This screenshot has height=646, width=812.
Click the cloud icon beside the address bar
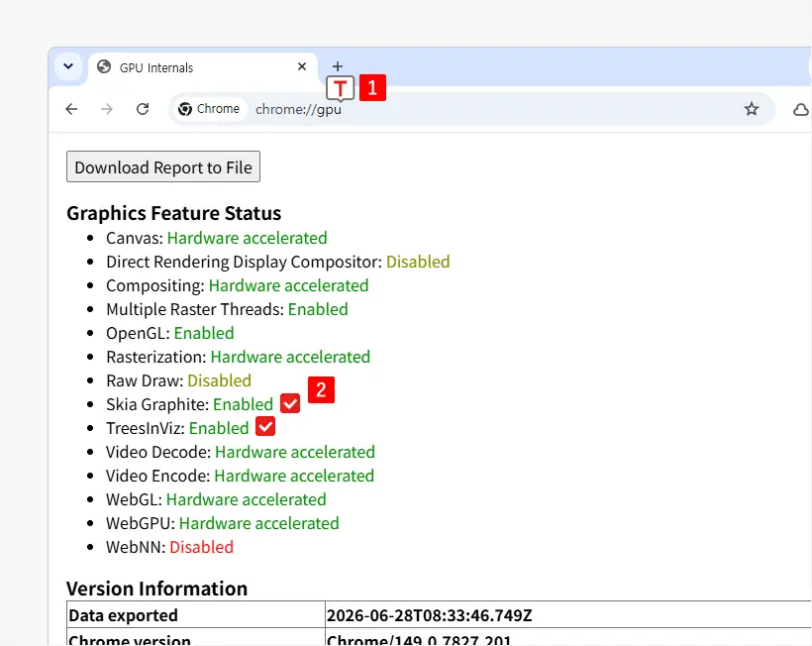point(800,109)
